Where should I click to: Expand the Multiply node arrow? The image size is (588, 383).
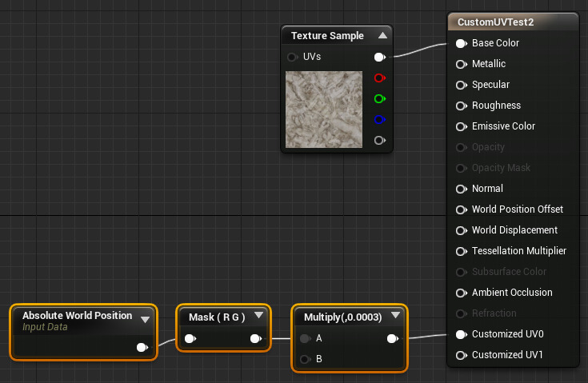tap(394, 316)
